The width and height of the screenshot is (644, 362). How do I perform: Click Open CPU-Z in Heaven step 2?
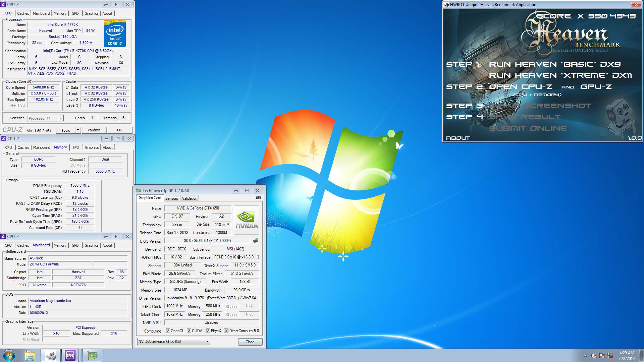tap(521, 87)
